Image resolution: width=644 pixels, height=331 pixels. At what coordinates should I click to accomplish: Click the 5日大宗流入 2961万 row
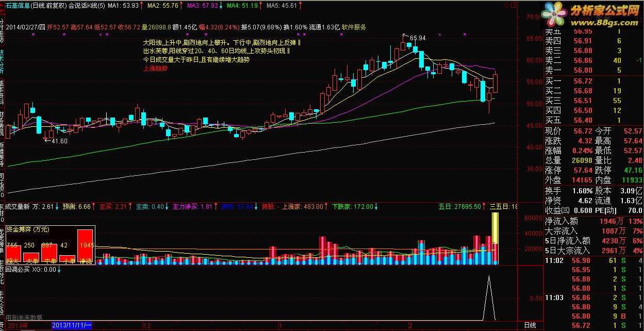click(593, 251)
